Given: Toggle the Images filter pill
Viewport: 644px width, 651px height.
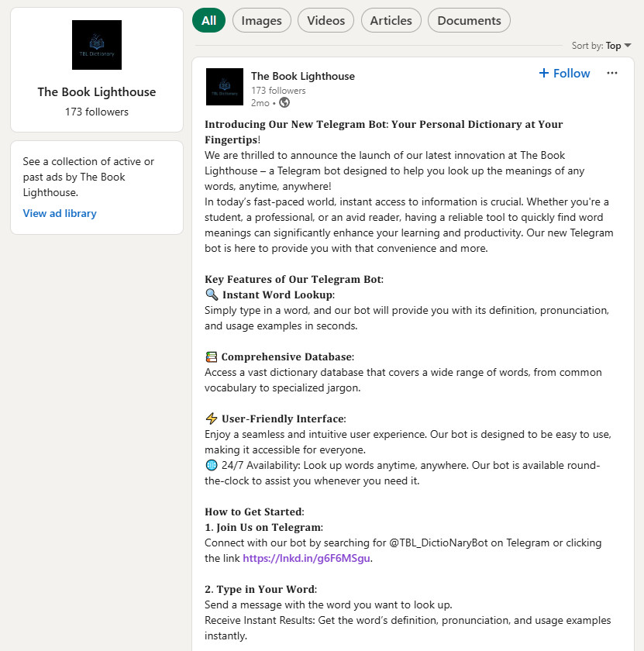Looking at the screenshot, I should 262,21.
